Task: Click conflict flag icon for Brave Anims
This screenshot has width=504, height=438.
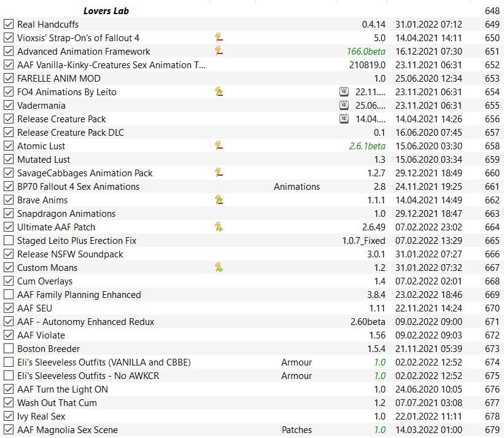Action: (x=219, y=200)
